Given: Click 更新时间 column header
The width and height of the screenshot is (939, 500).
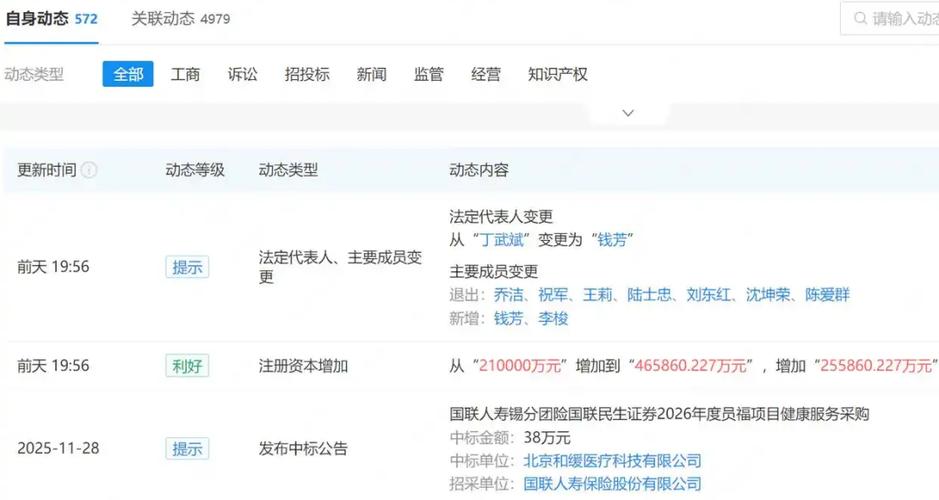Looking at the screenshot, I should tap(47, 170).
